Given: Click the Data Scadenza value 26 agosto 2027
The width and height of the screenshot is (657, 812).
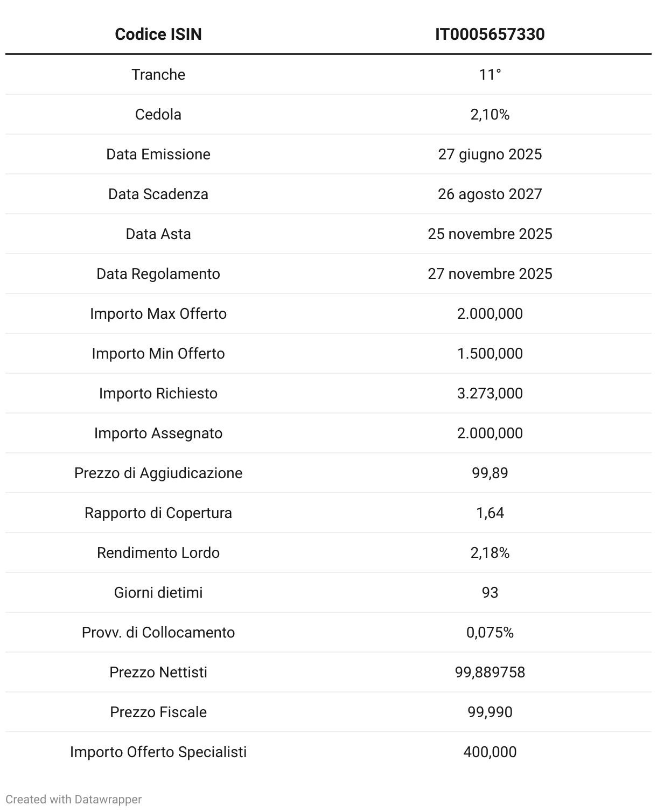Looking at the screenshot, I should tap(490, 194).
